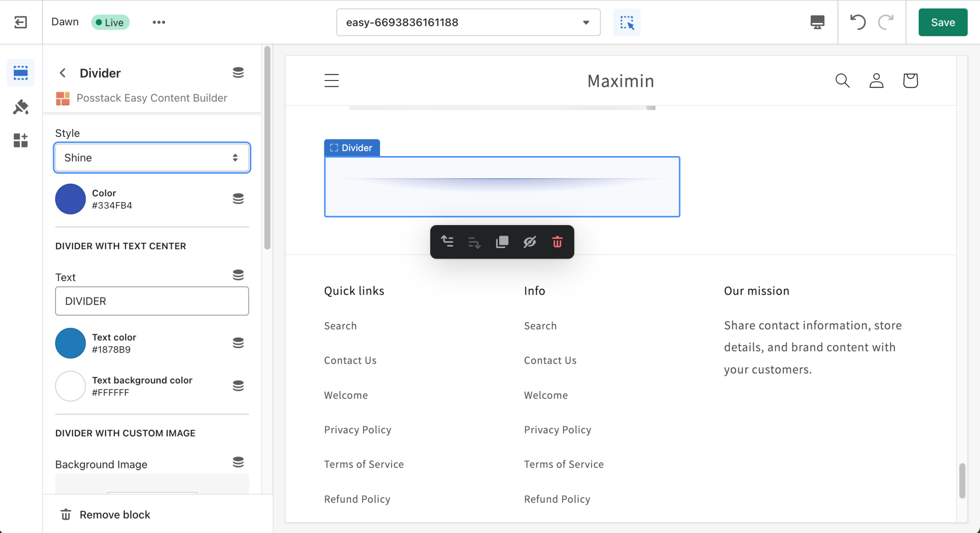Open the Dawn theme options menu
This screenshot has height=533, width=980.
pos(159,22)
